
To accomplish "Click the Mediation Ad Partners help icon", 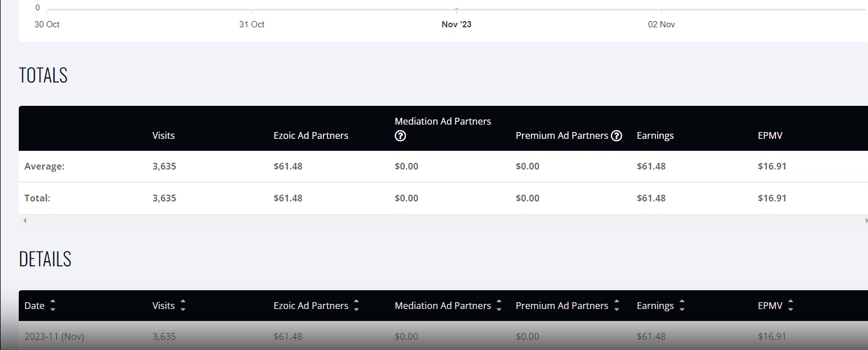I will [400, 136].
